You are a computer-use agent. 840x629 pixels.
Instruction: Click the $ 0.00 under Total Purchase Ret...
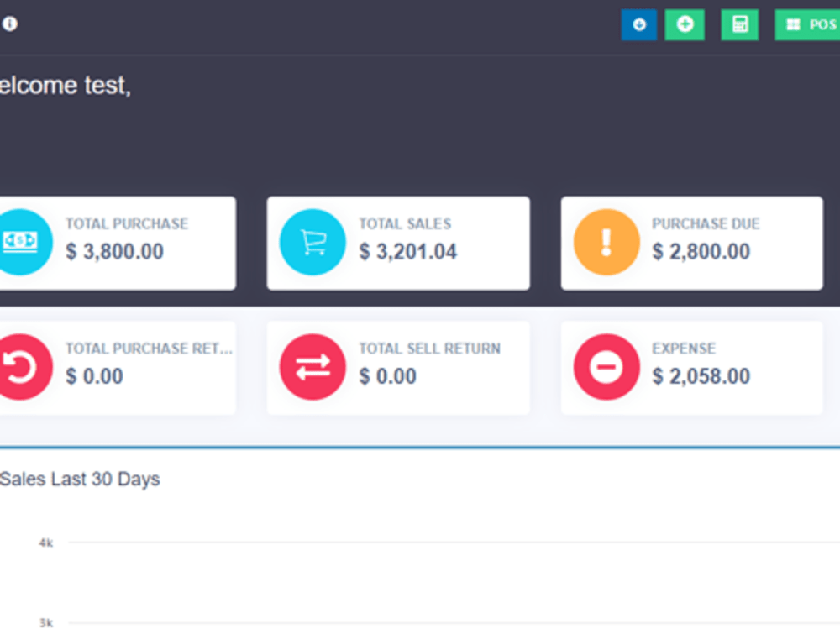[94, 376]
